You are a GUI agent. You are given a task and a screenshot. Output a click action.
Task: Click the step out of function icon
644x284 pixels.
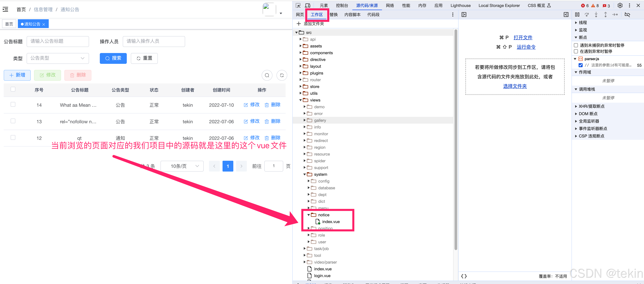pyautogui.click(x=605, y=15)
